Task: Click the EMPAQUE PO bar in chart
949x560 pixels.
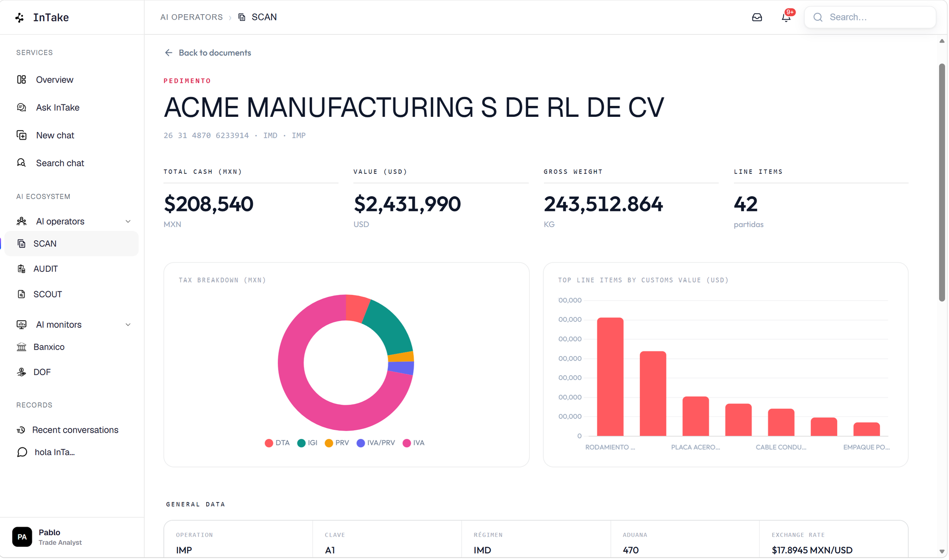Action: (867, 430)
